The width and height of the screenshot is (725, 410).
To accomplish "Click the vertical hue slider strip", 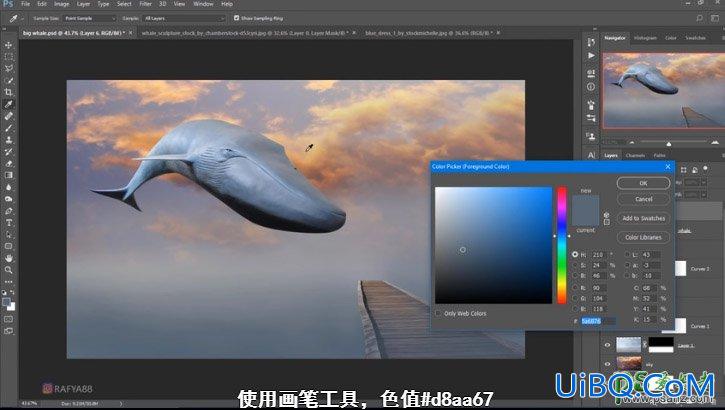I will (x=561, y=245).
